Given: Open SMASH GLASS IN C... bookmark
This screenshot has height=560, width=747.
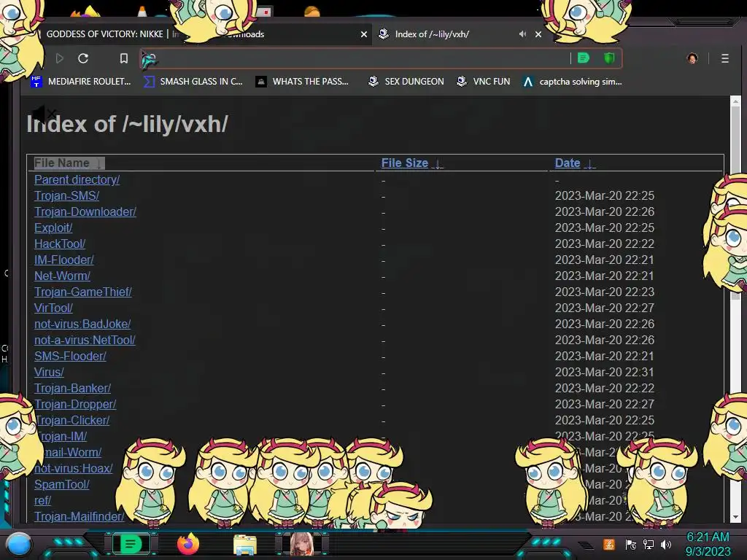Looking at the screenshot, I should coord(193,82).
